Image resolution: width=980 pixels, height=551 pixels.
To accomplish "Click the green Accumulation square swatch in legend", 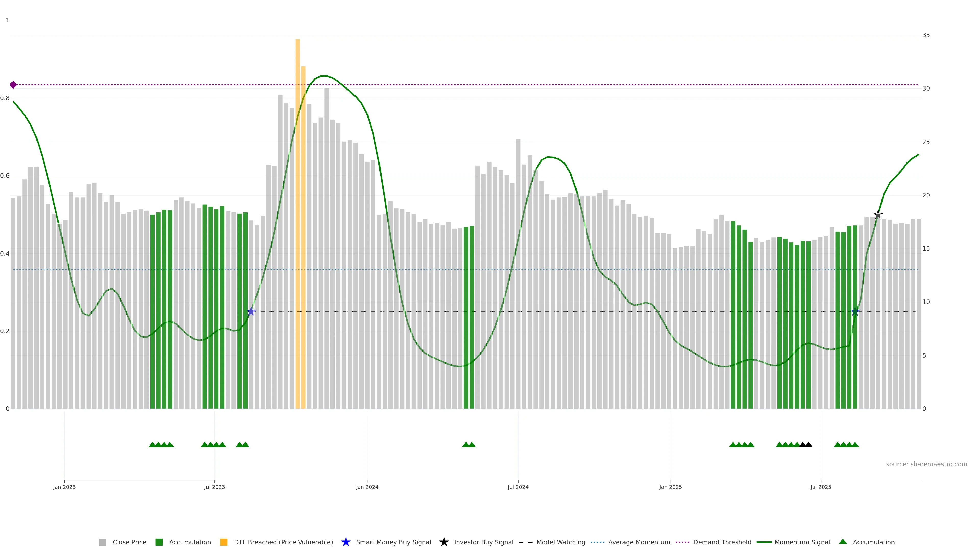I will (x=159, y=542).
